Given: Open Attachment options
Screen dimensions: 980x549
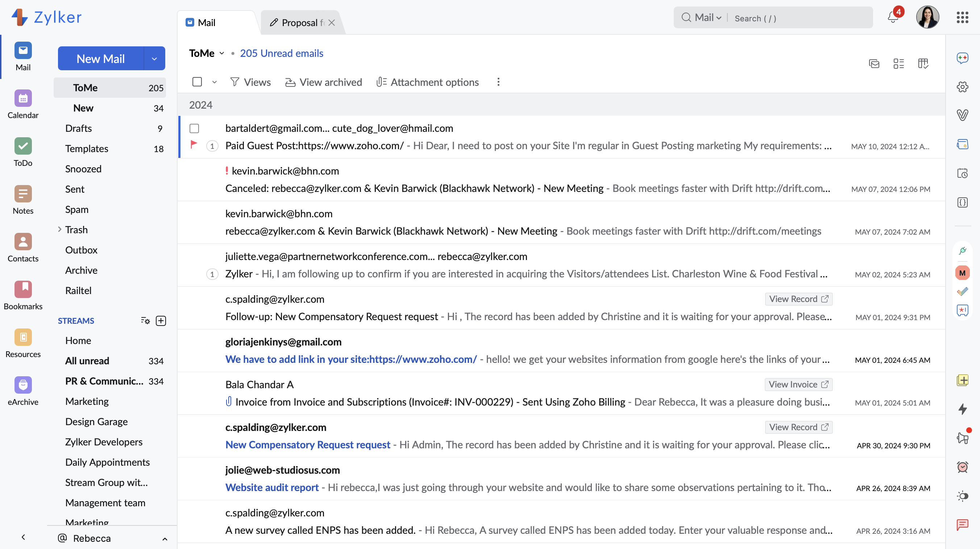Looking at the screenshot, I should coord(427,82).
